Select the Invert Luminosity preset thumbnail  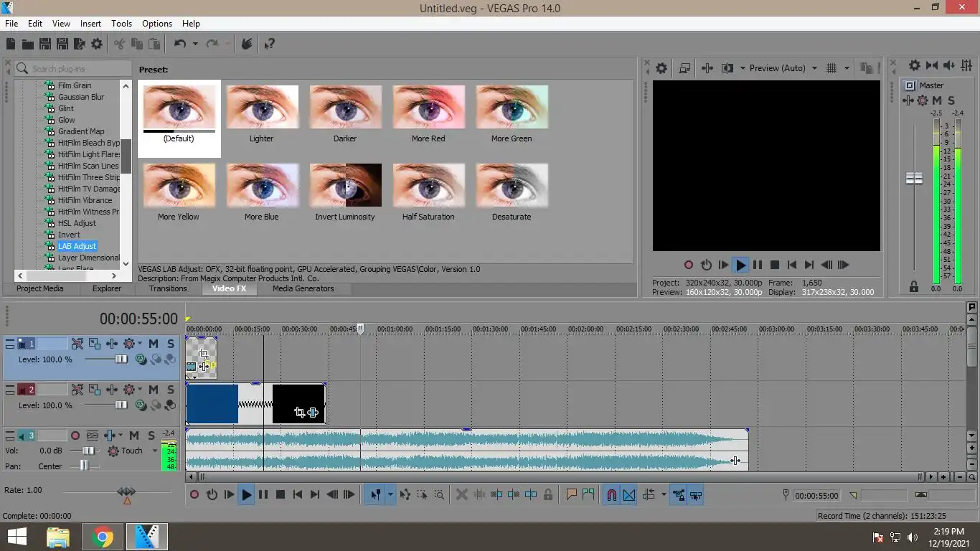click(x=345, y=185)
